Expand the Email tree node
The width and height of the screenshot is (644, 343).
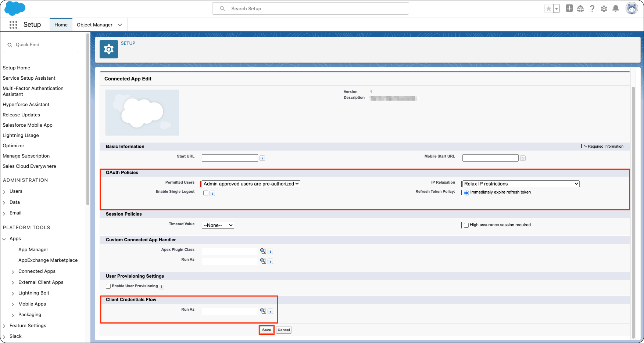coord(4,213)
